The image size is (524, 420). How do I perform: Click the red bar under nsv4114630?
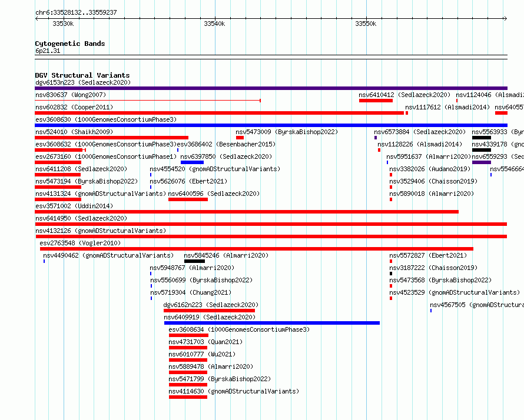pyautogui.click(x=188, y=397)
